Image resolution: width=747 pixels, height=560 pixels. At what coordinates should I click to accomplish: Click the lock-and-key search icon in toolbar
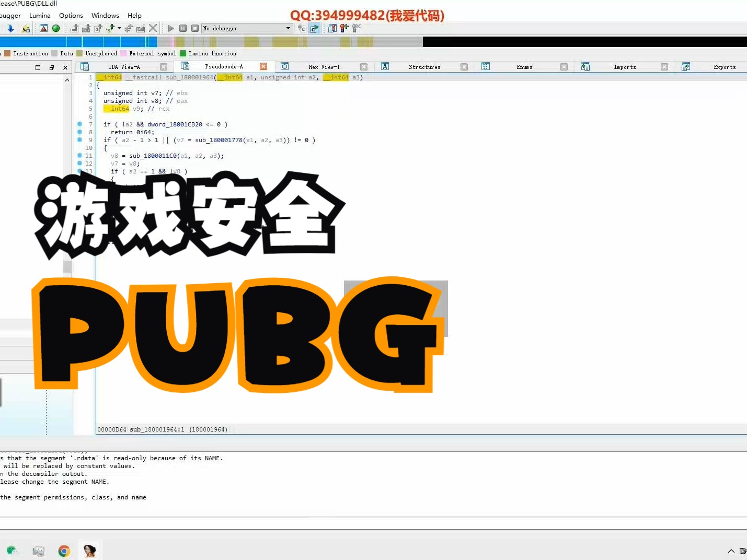pyautogui.click(x=26, y=28)
